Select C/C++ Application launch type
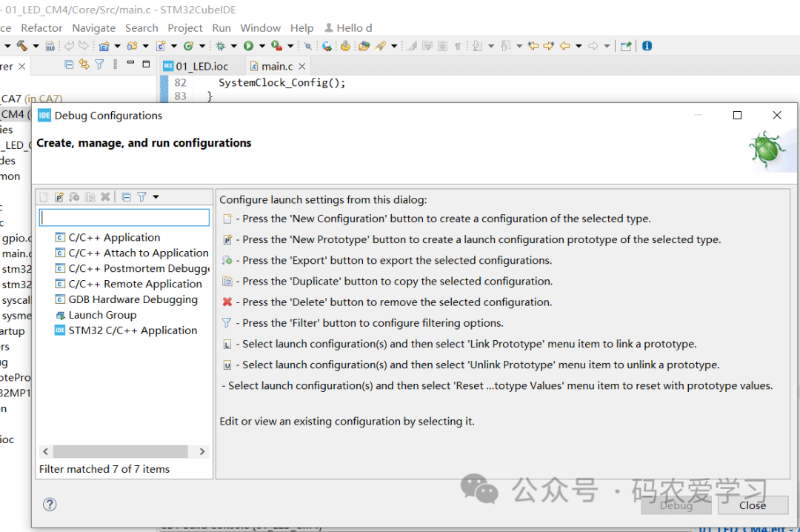Viewport: 800px width, 532px height. point(107,237)
